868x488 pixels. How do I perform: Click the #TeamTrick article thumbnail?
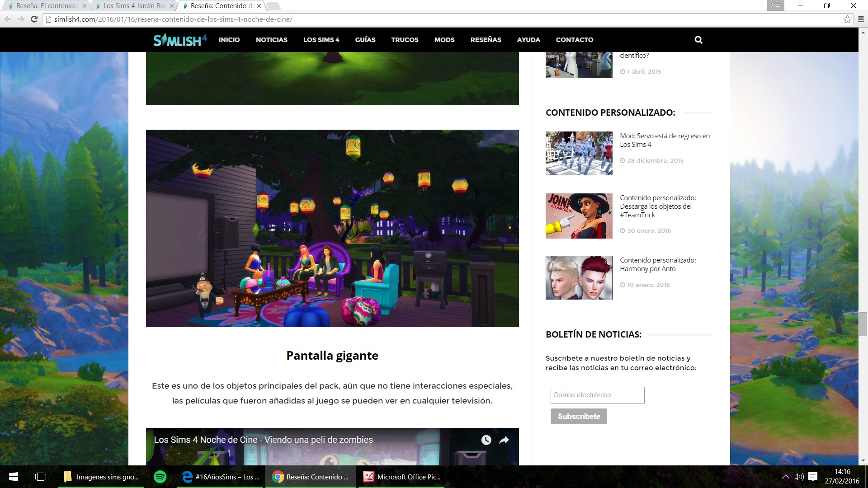point(579,216)
